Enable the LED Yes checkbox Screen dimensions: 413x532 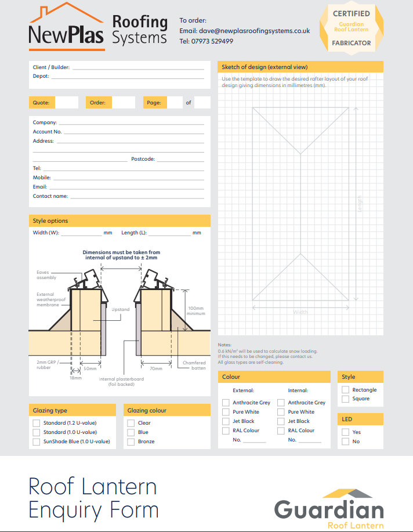pyautogui.click(x=346, y=432)
